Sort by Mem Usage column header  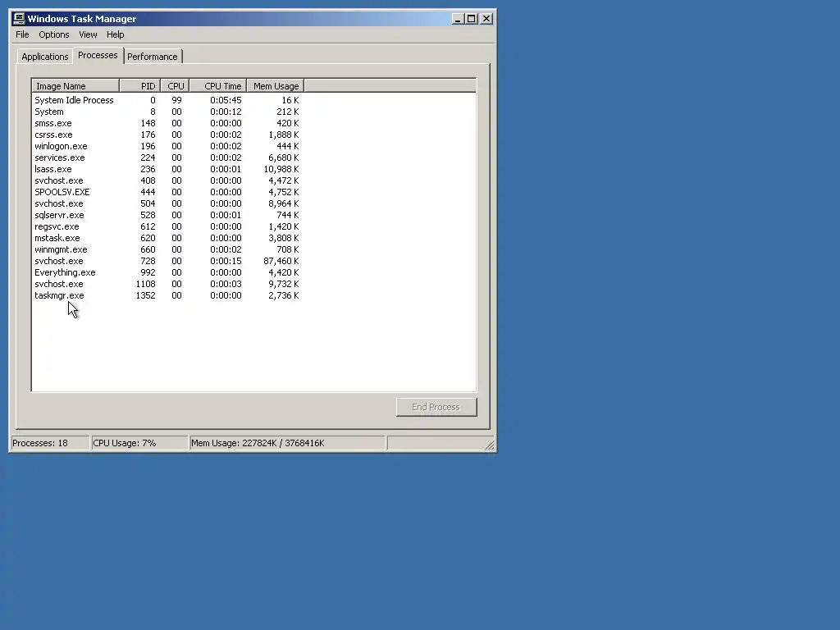(276, 86)
